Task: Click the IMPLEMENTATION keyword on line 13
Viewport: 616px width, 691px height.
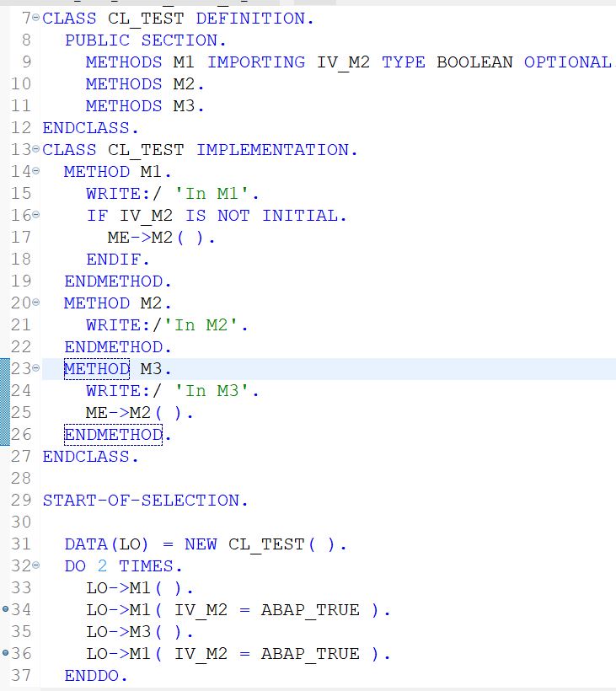Action: point(272,150)
